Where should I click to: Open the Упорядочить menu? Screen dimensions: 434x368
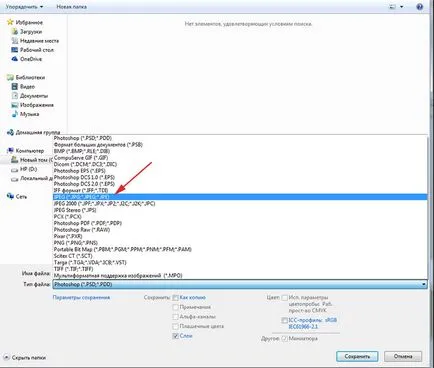(x=24, y=7)
